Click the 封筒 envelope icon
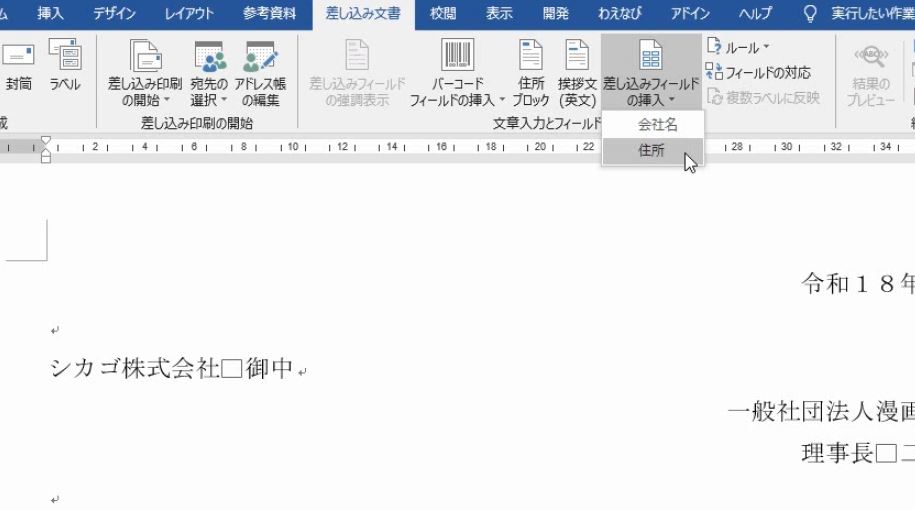 [19, 55]
